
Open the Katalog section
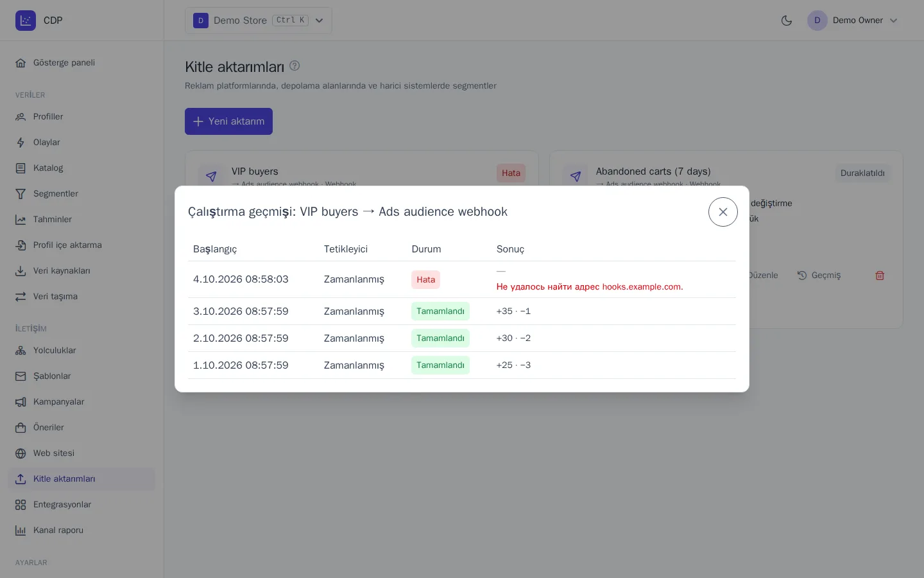[x=81, y=168]
